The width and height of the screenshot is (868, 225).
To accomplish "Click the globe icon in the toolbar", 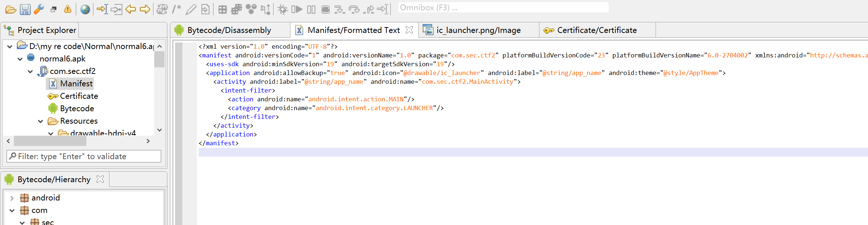I will click(85, 9).
